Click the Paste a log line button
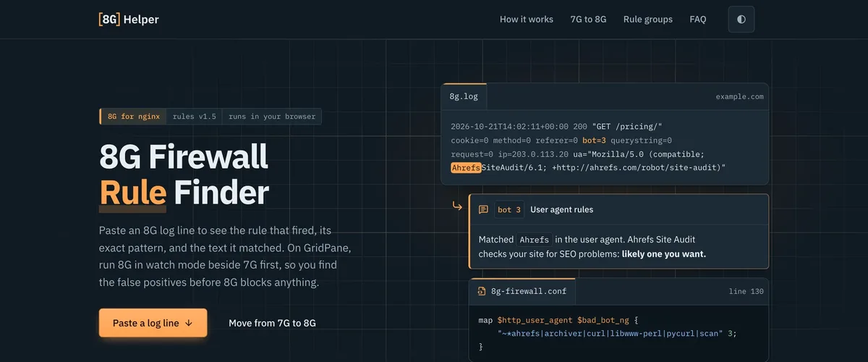This screenshot has width=868, height=362. [x=153, y=323]
